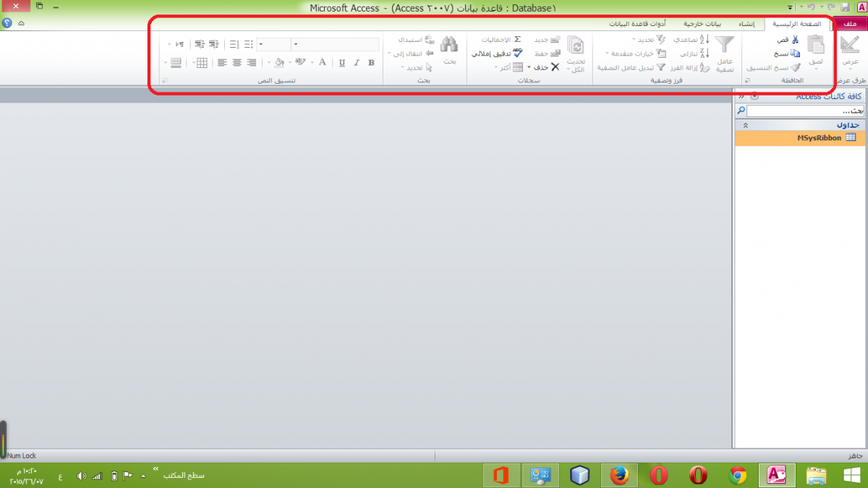The image size is (868, 488).
Task: Open Advanced options (خيارات متقدمة) dropdown
Action: pyautogui.click(x=605, y=53)
